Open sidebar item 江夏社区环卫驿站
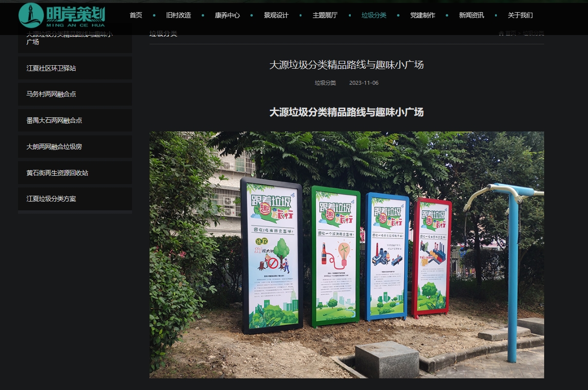588x390 pixels. coord(75,68)
